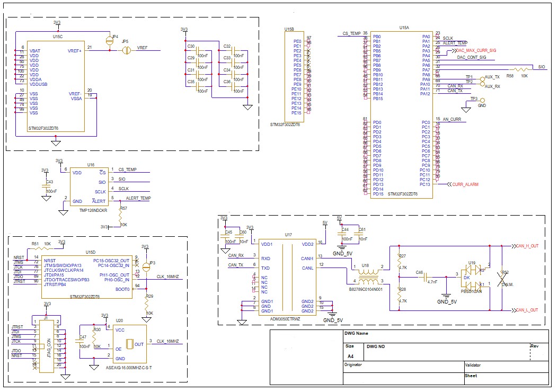Select the AUX_RX label
Image resolution: width=558 pixels, height=392 pixels.
coord(492,86)
